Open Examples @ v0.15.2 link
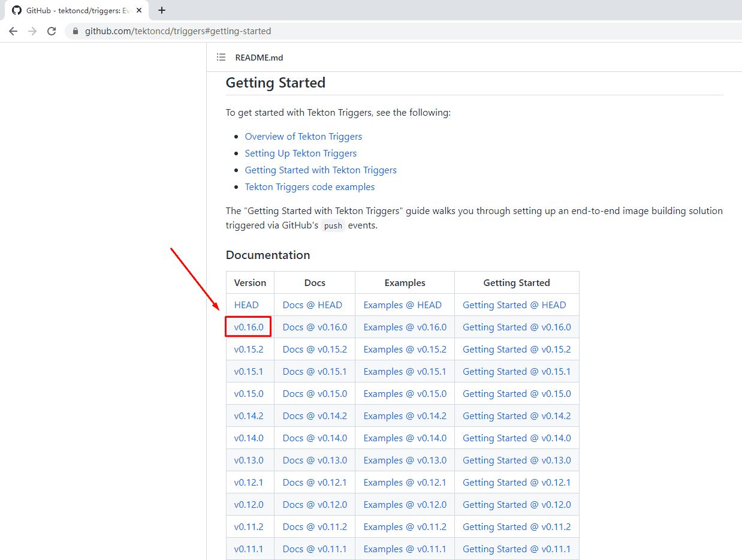Viewport: 742px width, 560px height. pyautogui.click(x=405, y=350)
